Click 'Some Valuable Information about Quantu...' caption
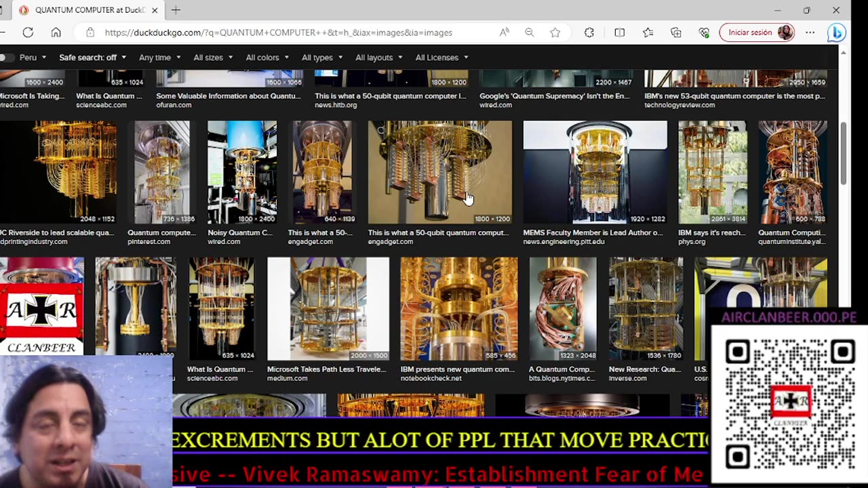The width and height of the screenshot is (868, 488). (229, 96)
